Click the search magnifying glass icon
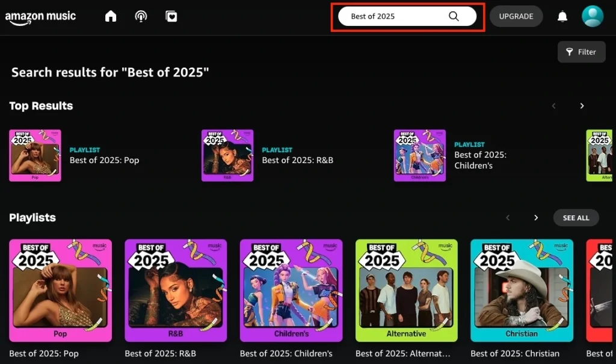The image size is (616, 364). point(454,15)
